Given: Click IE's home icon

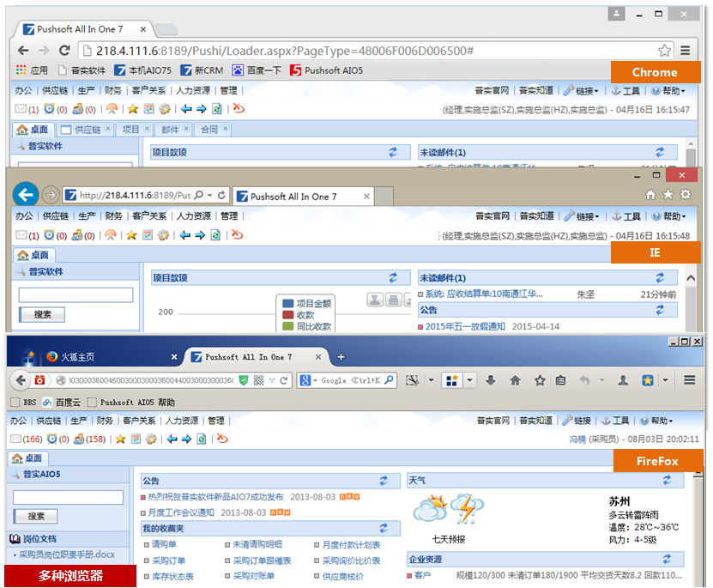Looking at the screenshot, I should click(x=650, y=195).
